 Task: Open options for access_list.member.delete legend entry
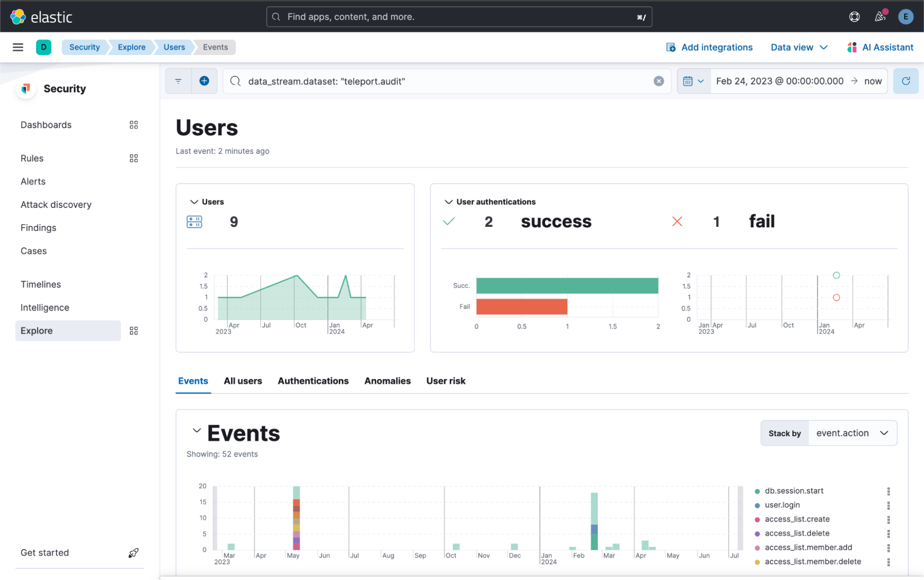point(888,562)
